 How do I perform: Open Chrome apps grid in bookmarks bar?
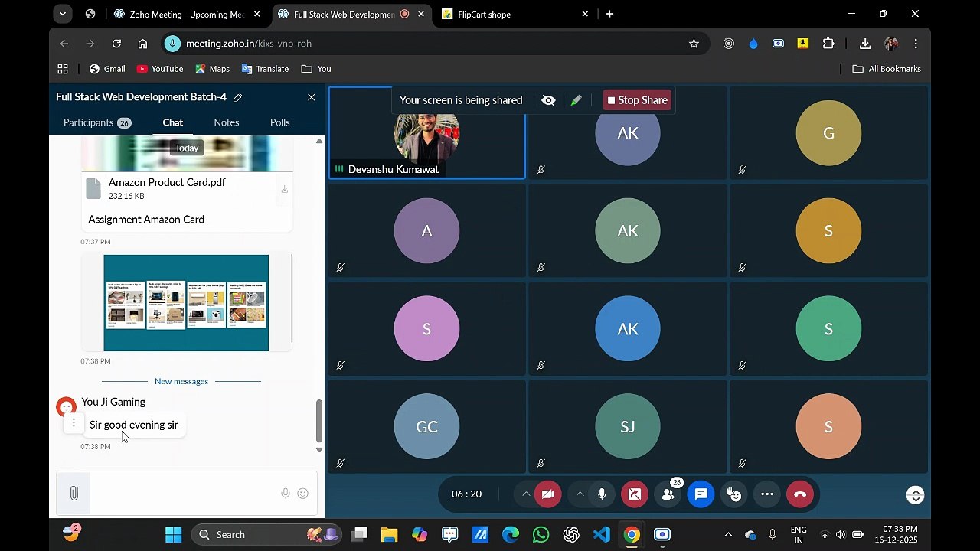63,69
